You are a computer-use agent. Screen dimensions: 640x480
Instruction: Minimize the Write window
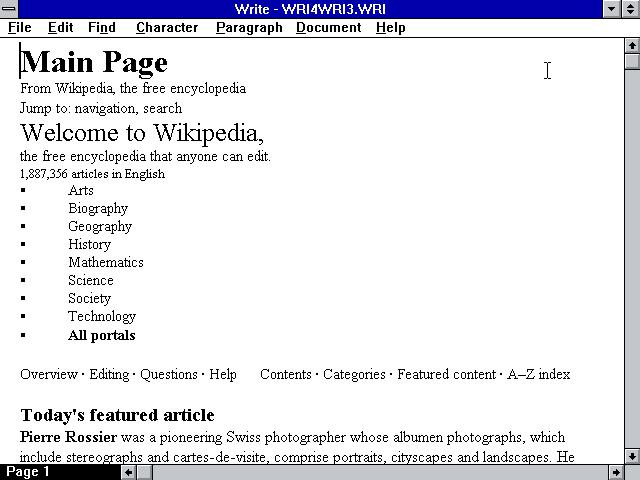click(612, 9)
